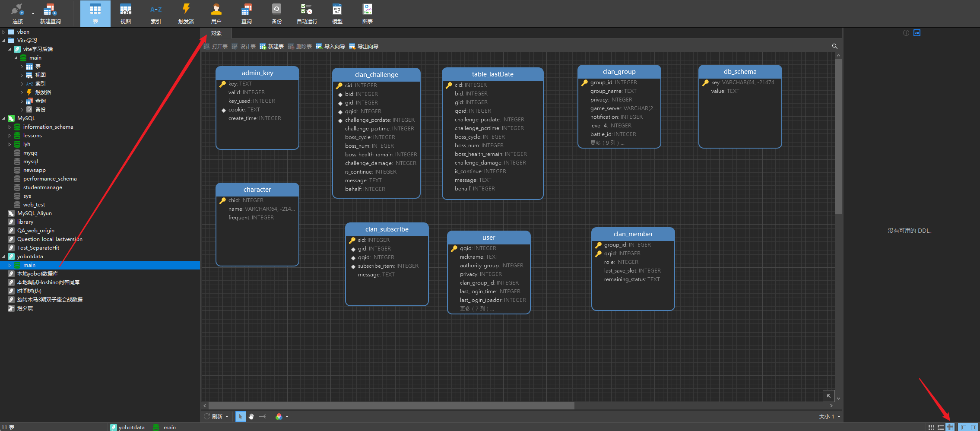Collapse the MySQL connection node
The height and width of the screenshot is (431, 980).
pyautogui.click(x=3, y=118)
